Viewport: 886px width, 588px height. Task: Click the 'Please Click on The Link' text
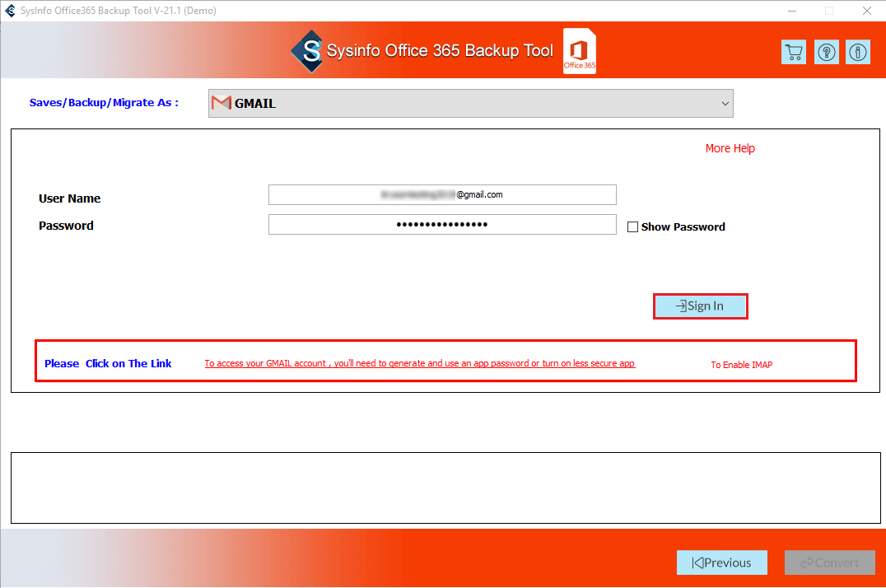[x=108, y=363]
